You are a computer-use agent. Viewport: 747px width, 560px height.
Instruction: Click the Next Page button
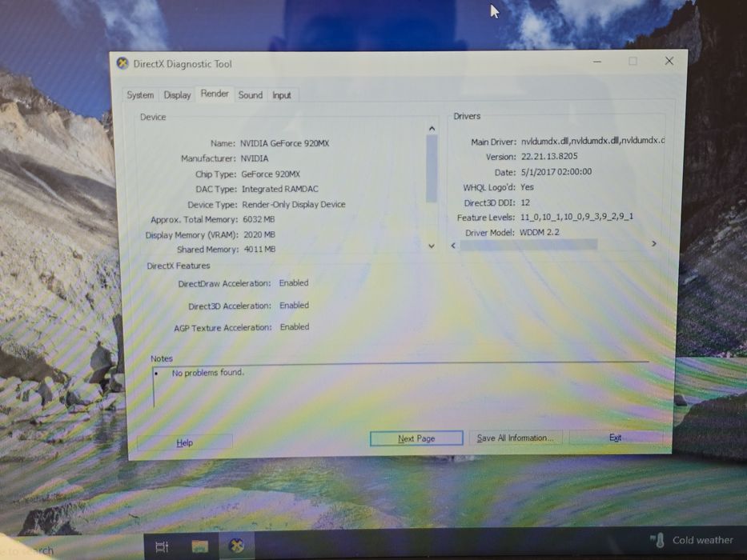(416, 438)
